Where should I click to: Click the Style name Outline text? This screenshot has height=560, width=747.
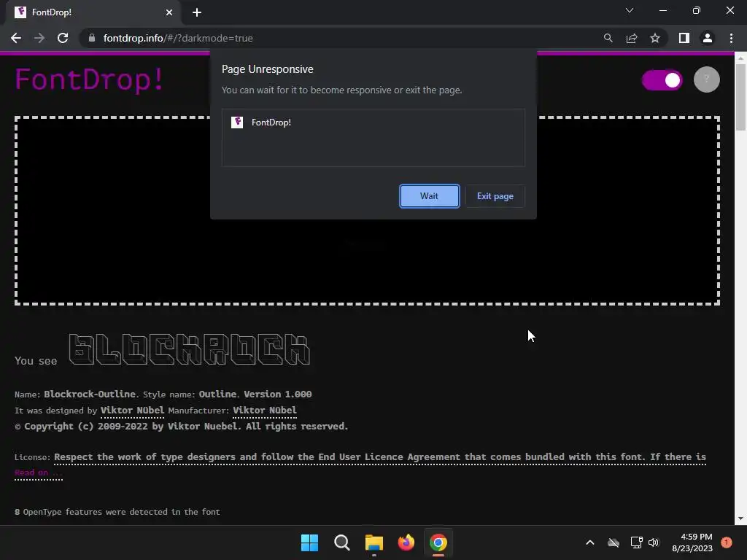[x=190, y=394]
